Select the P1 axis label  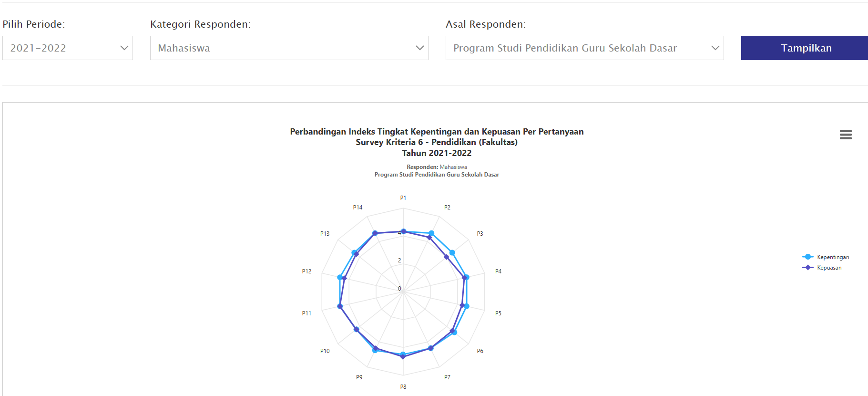pos(403,198)
